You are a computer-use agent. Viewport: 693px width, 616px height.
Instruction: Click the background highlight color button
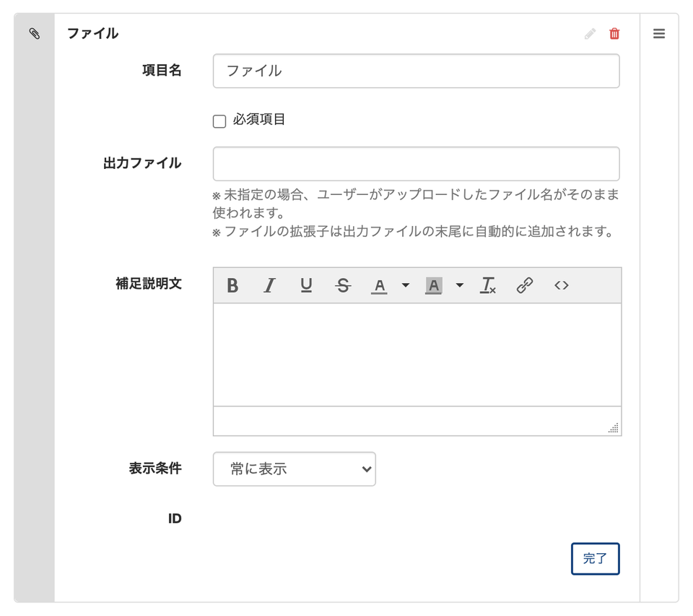(x=433, y=285)
